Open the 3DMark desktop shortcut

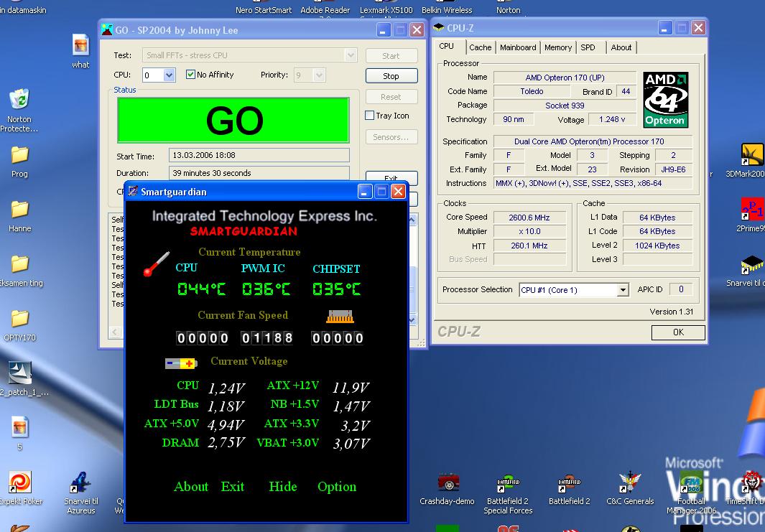[751, 155]
